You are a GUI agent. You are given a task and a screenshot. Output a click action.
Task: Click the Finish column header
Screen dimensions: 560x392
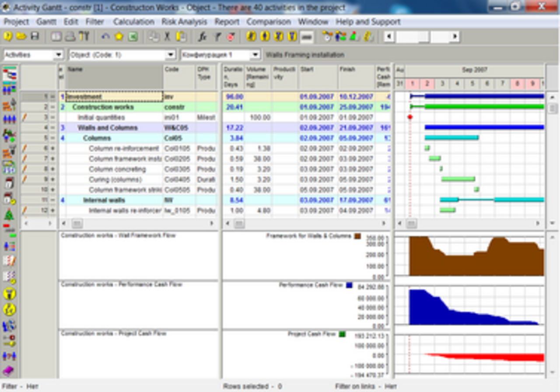356,77
